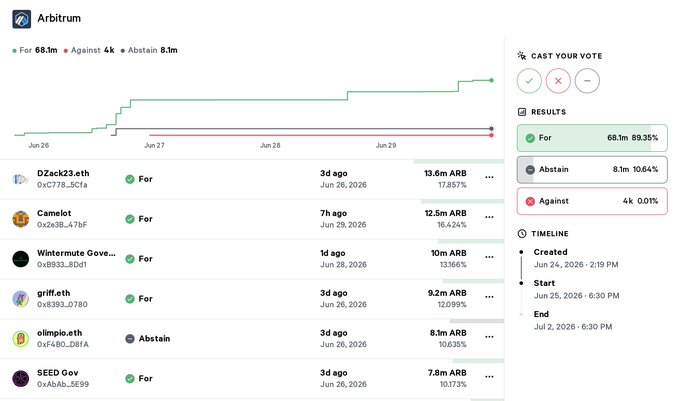Click address 0xF4B0...D8fA
This screenshot has height=401, width=680.
tap(63, 345)
